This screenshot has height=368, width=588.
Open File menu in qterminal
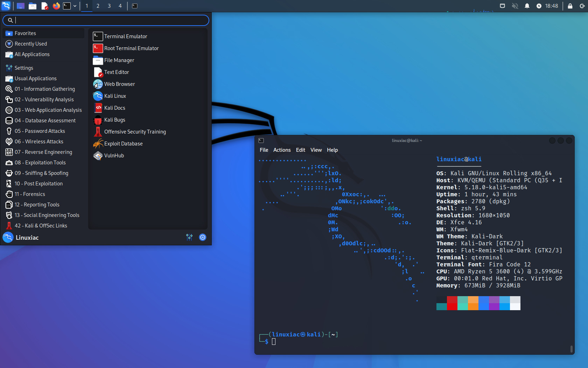point(264,150)
